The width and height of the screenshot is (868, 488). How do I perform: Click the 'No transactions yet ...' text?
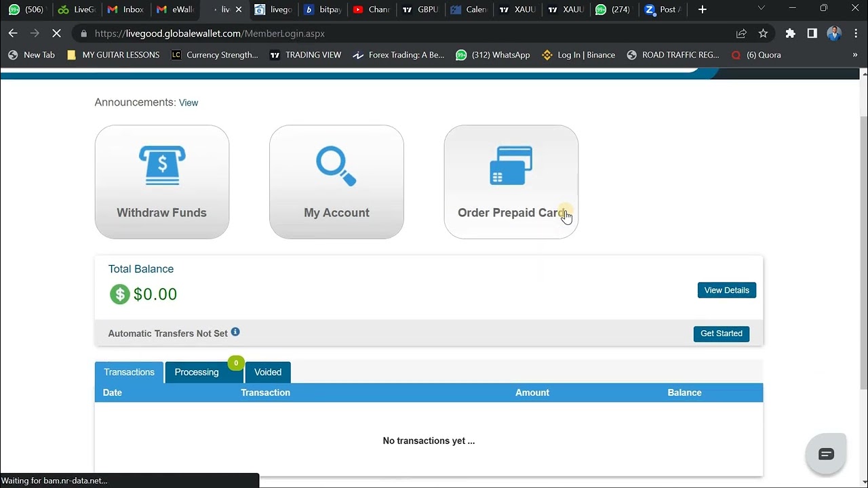click(429, 441)
